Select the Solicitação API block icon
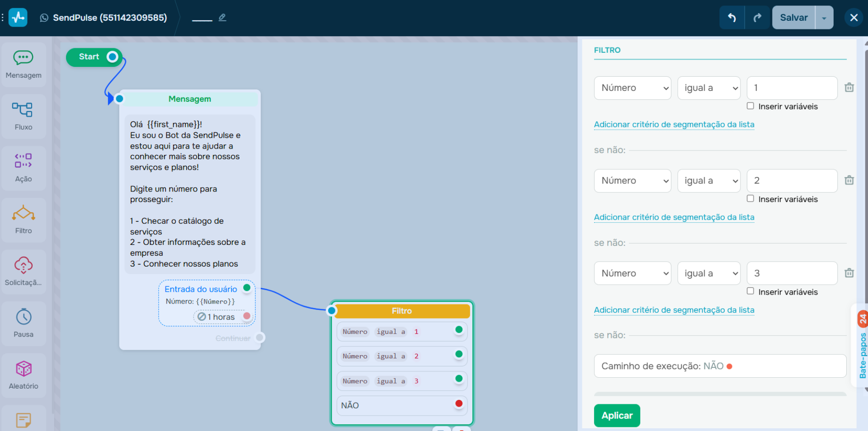This screenshot has width=868, height=431. click(x=24, y=265)
